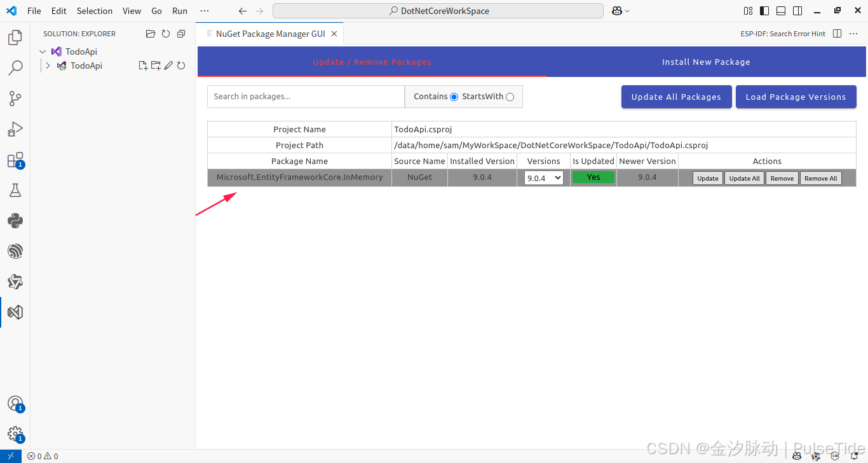Expand the TodoApi project node

[x=48, y=66]
